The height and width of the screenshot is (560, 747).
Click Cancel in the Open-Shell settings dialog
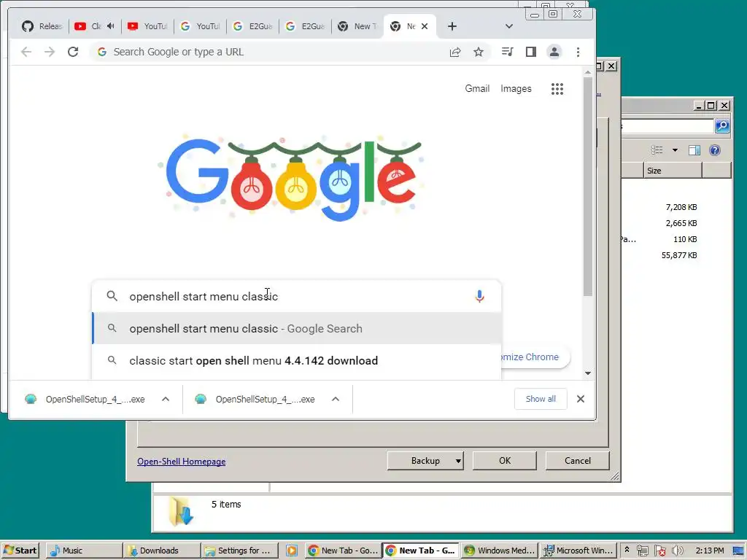(578, 461)
